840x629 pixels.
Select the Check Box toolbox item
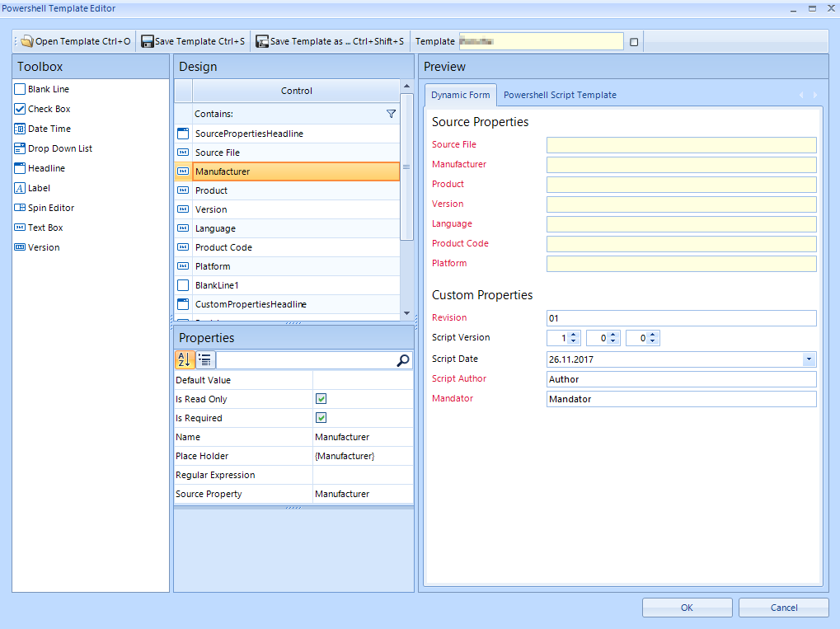[x=43, y=109]
